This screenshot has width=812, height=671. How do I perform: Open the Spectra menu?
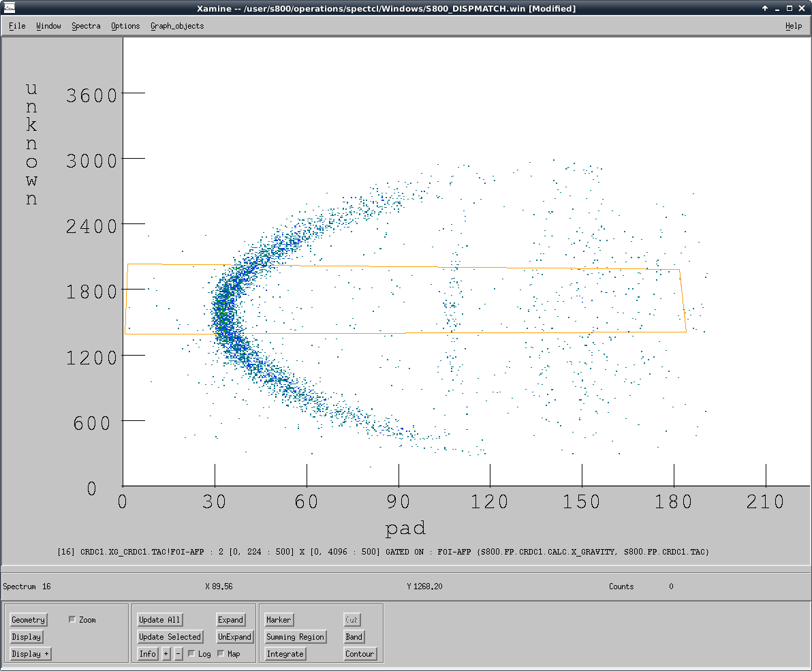click(x=86, y=26)
